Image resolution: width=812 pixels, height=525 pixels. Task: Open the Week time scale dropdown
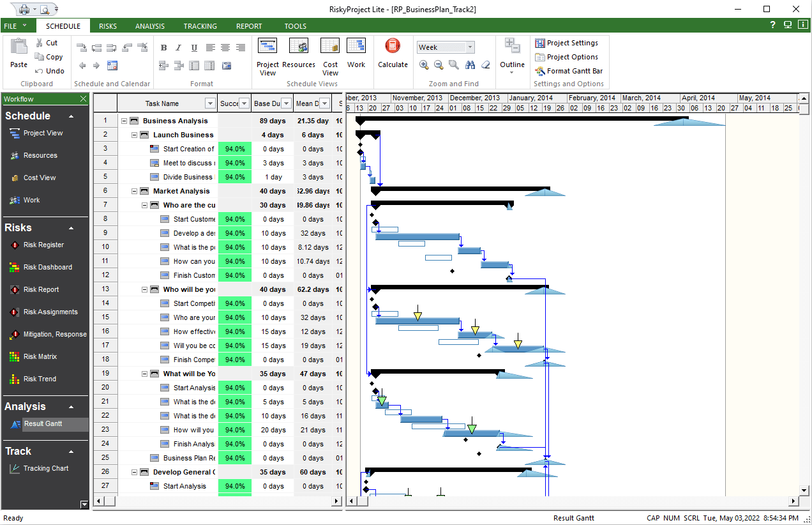coord(470,47)
